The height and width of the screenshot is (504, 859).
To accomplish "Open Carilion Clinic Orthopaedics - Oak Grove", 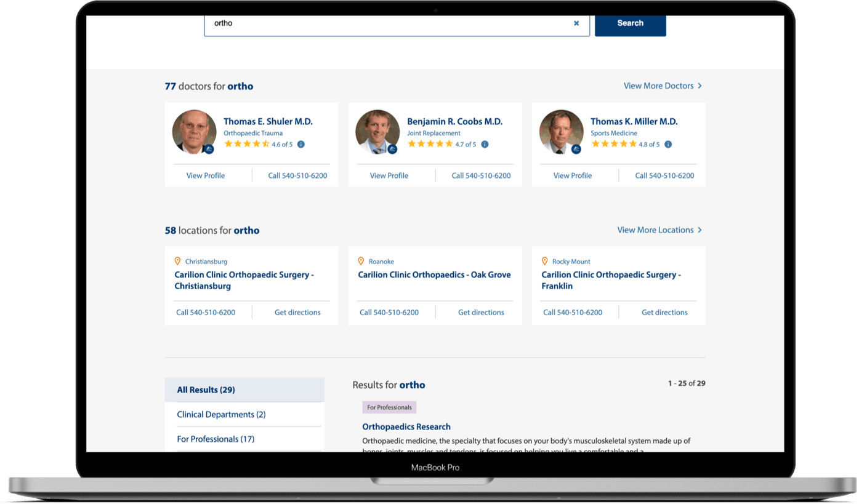I will click(434, 275).
